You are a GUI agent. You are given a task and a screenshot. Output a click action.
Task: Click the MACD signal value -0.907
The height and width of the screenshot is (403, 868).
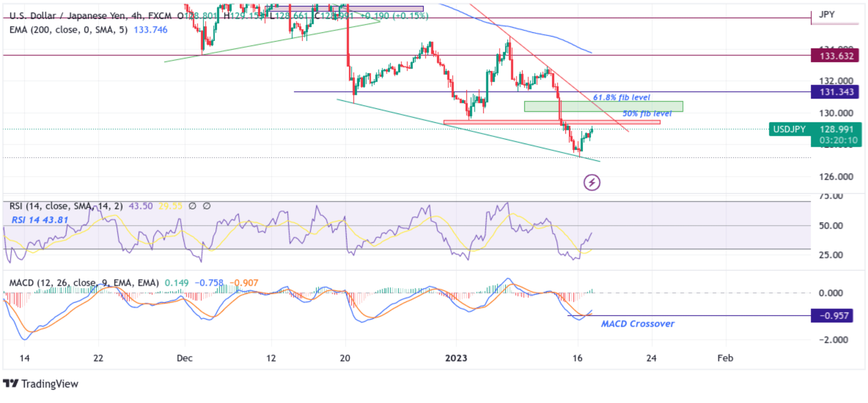click(244, 282)
